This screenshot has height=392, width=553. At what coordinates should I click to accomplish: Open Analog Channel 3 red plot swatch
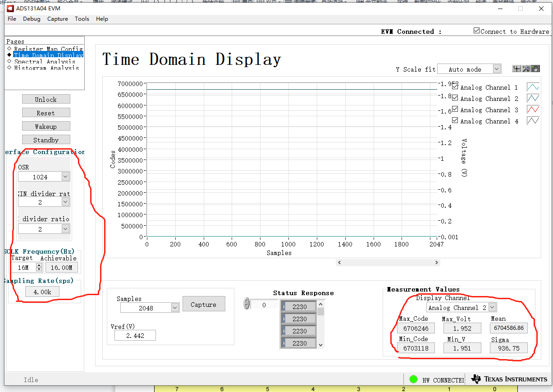[533, 109]
